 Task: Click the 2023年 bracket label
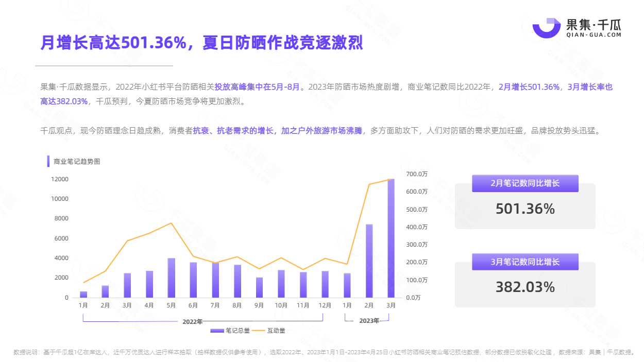point(369,321)
